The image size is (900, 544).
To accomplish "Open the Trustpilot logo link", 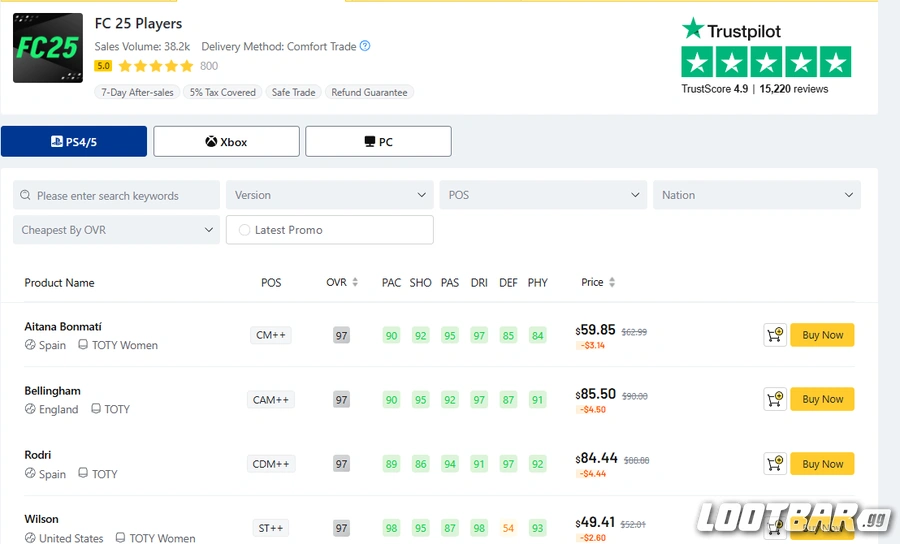I will point(731,29).
